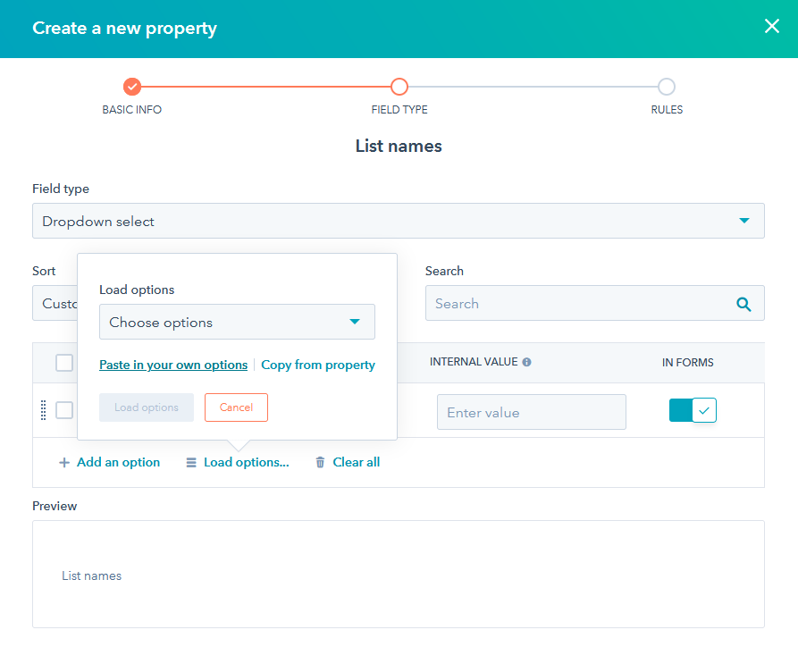Open the Field type dropdown showing Dropdown select
Image resolution: width=798 pixels, height=672 pixels.
coord(399,220)
